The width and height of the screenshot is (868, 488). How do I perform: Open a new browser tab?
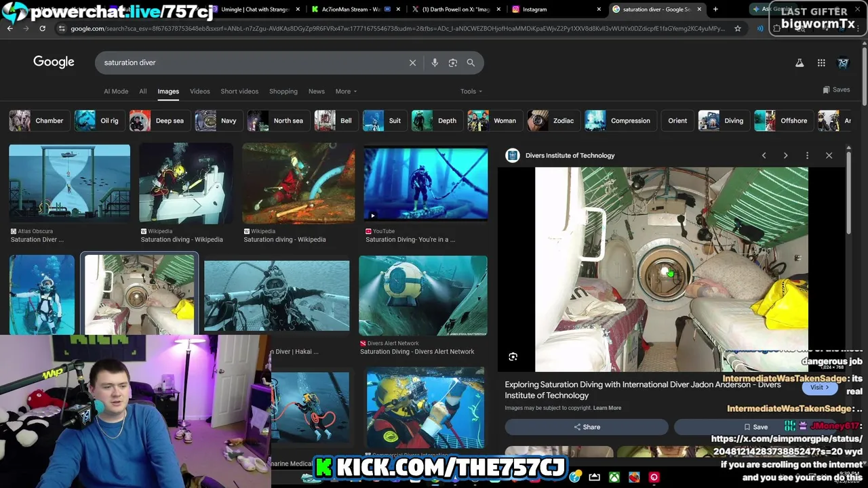[x=715, y=9]
